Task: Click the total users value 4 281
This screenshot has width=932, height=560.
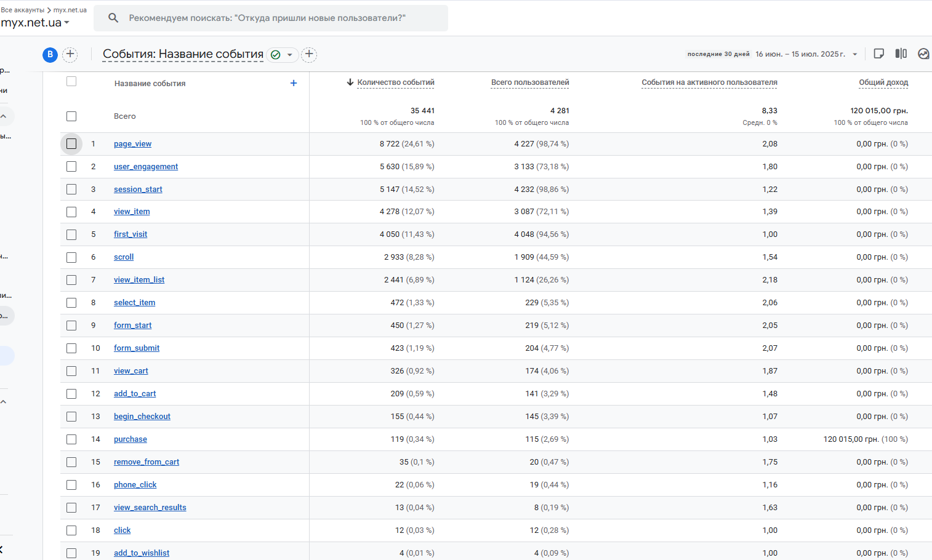Action: pos(560,111)
